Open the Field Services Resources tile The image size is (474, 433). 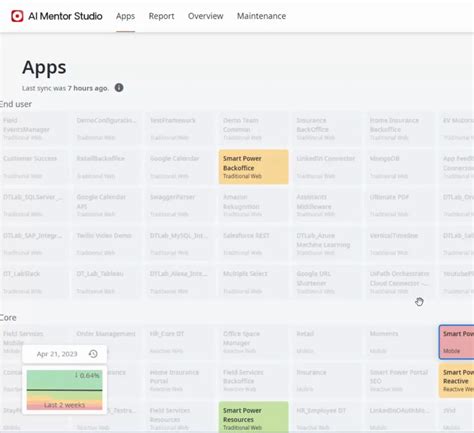[180, 418]
